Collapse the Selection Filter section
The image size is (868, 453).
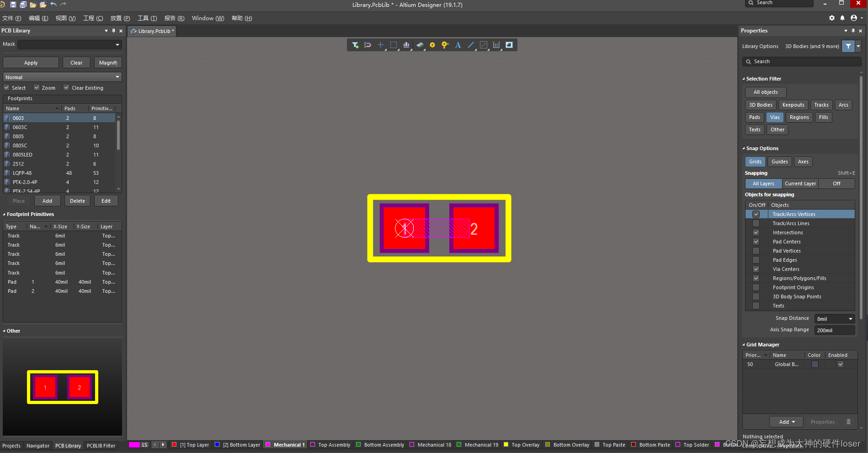[x=744, y=79]
